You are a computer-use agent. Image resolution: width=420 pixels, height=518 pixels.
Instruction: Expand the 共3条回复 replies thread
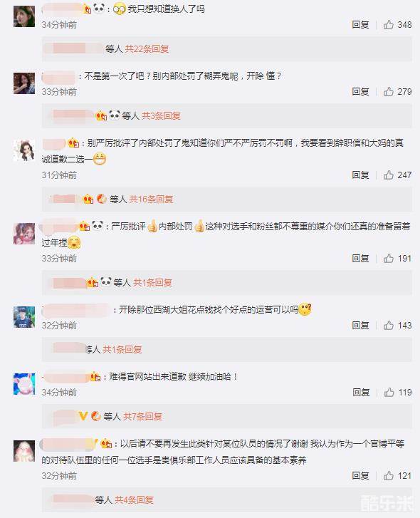(161, 115)
